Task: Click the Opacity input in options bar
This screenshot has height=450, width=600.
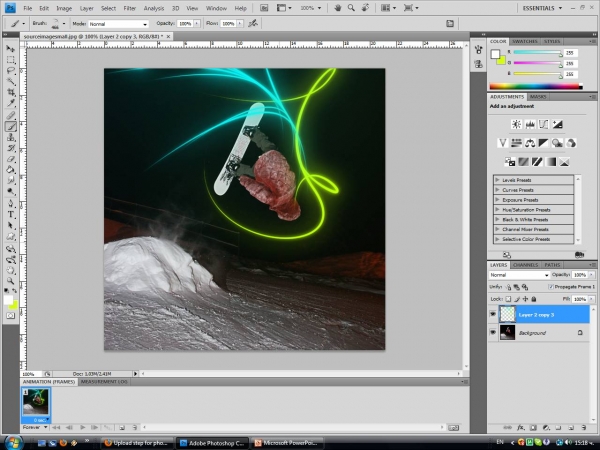Action: tap(185, 24)
